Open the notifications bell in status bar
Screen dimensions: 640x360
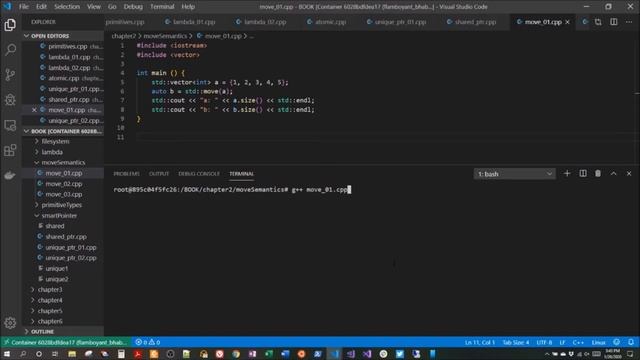631,342
